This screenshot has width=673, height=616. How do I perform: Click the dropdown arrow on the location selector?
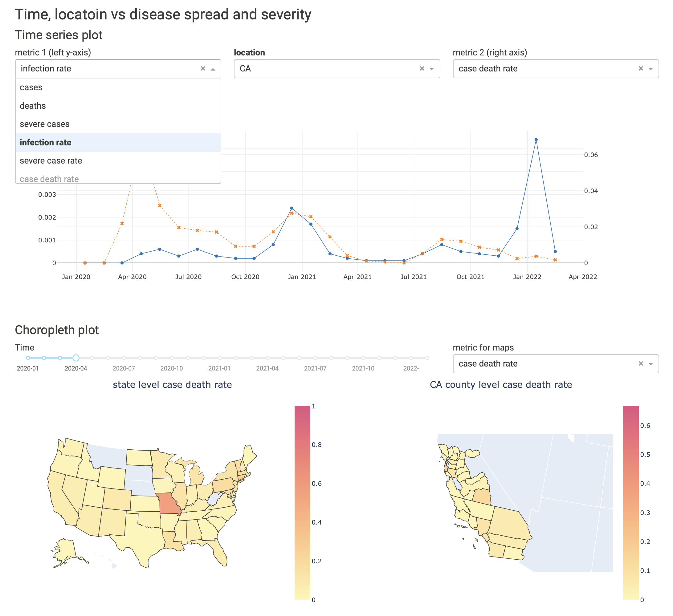431,69
